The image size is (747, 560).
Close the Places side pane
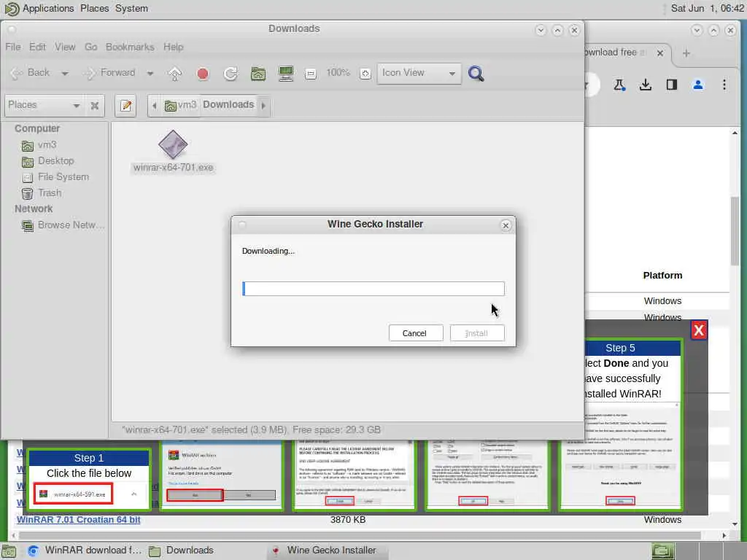click(94, 106)
